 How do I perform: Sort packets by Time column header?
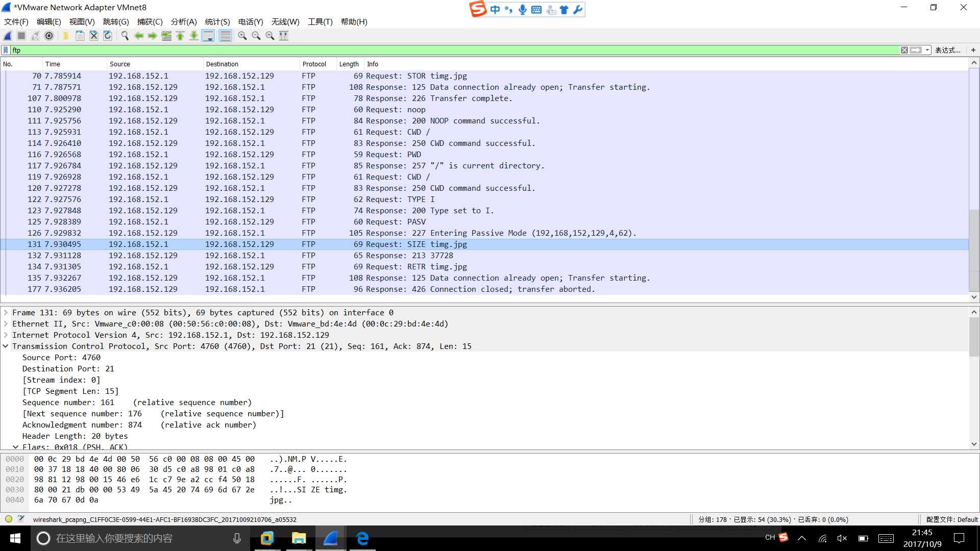coord(75,64)
